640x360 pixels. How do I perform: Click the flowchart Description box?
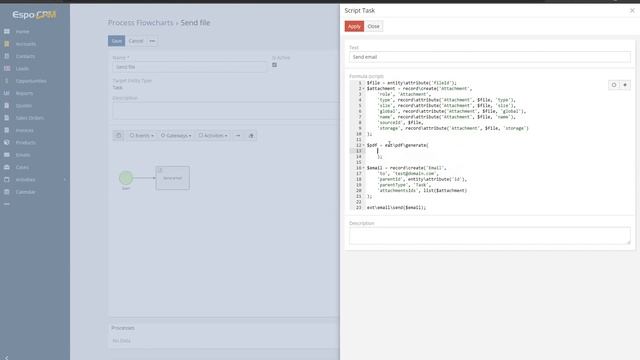225,111
